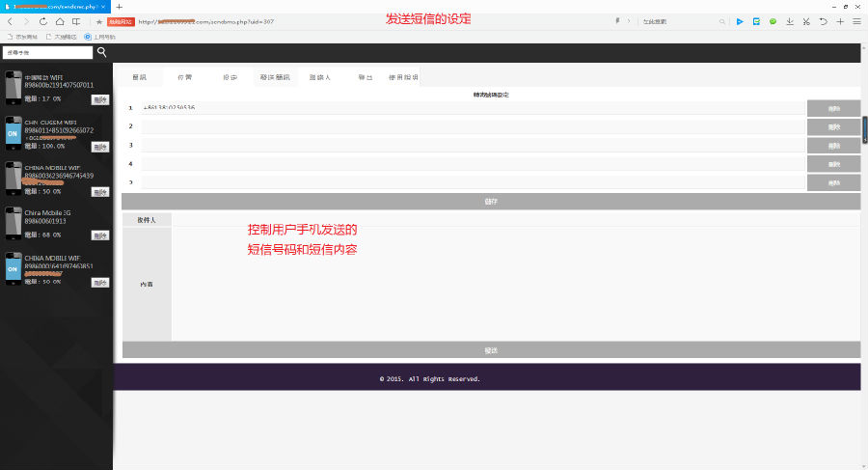
Task: Open the 使用說明 tab
Action: (x=403, y=77)
